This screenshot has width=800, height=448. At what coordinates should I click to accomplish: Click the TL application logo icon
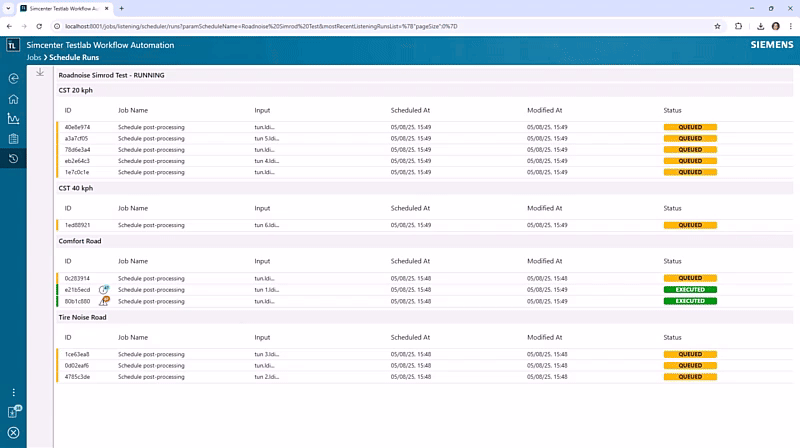tap(13, 45)
